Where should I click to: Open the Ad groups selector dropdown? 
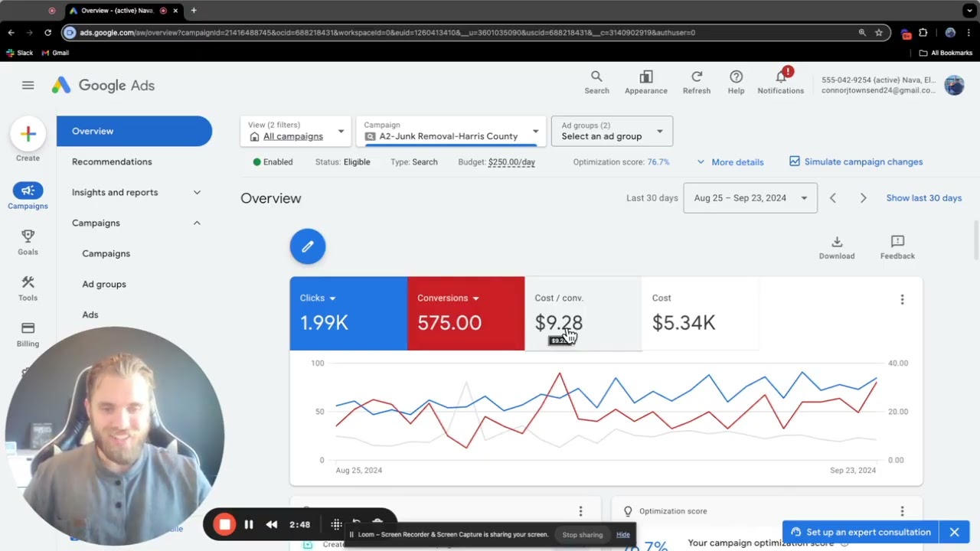point(612,131)
